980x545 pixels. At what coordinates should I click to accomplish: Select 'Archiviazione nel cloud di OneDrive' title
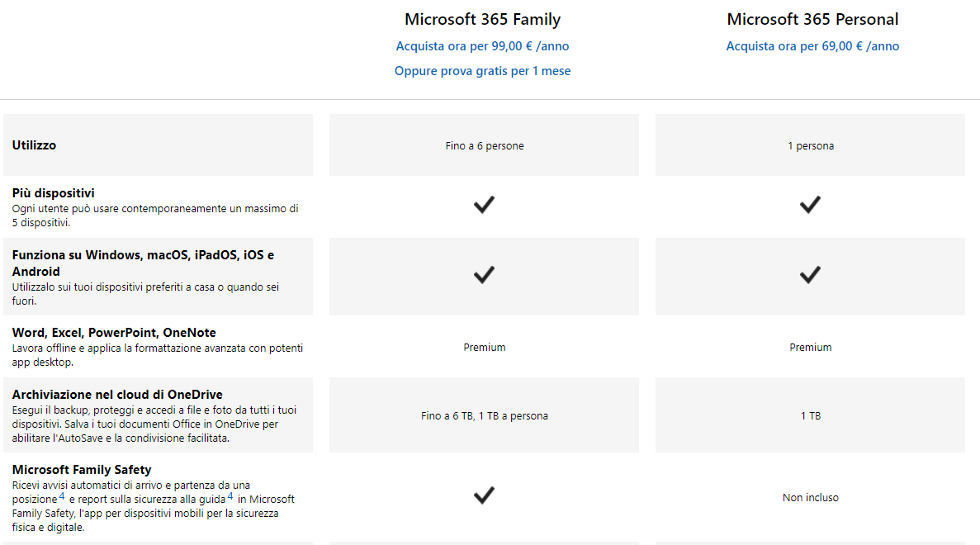[117, 395]
